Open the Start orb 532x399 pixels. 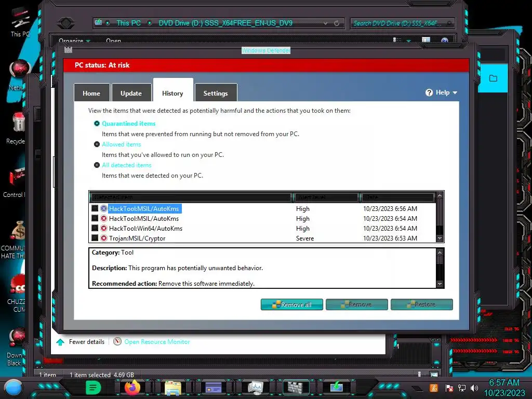click(13, 388)
